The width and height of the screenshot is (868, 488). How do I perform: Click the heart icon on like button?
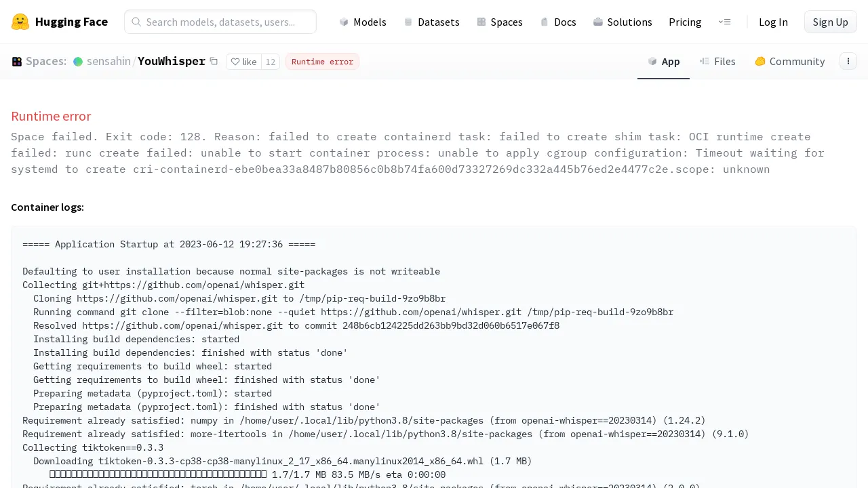(235, 62)
